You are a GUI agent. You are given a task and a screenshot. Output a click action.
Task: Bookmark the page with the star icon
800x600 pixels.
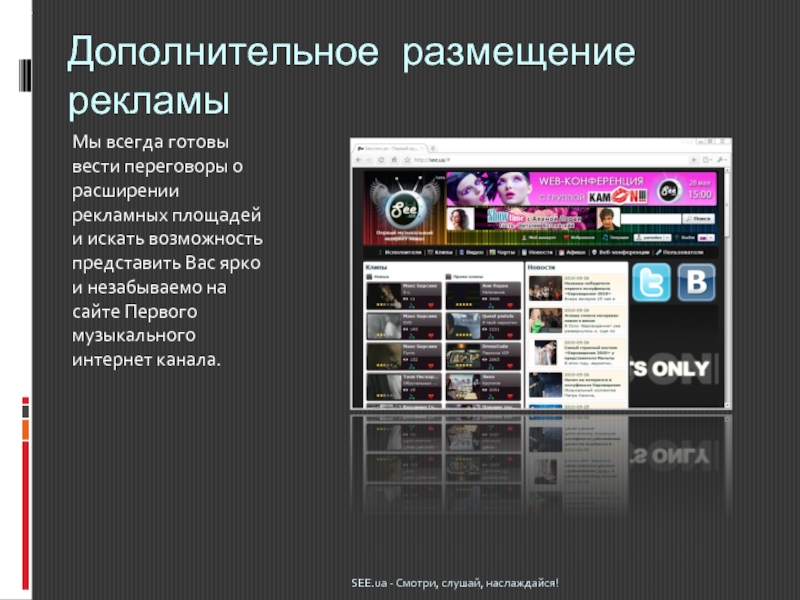407,160
